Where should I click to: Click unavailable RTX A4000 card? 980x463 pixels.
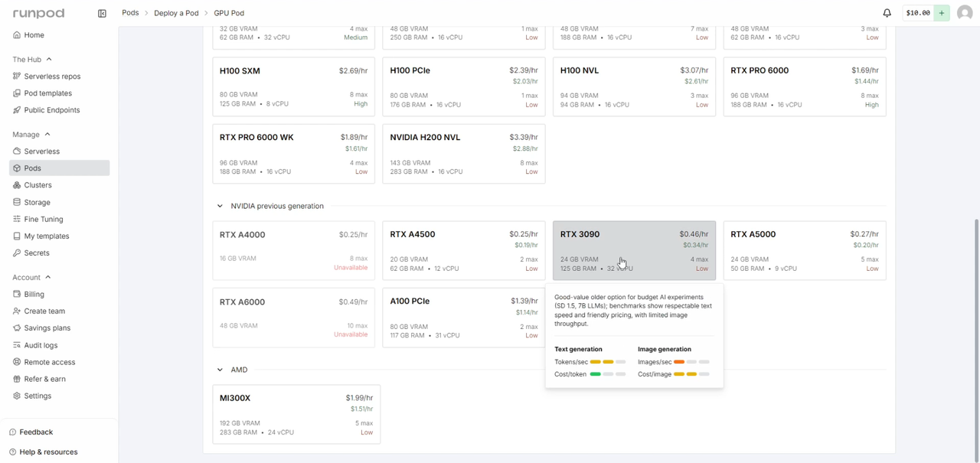(x=293, y=251)
